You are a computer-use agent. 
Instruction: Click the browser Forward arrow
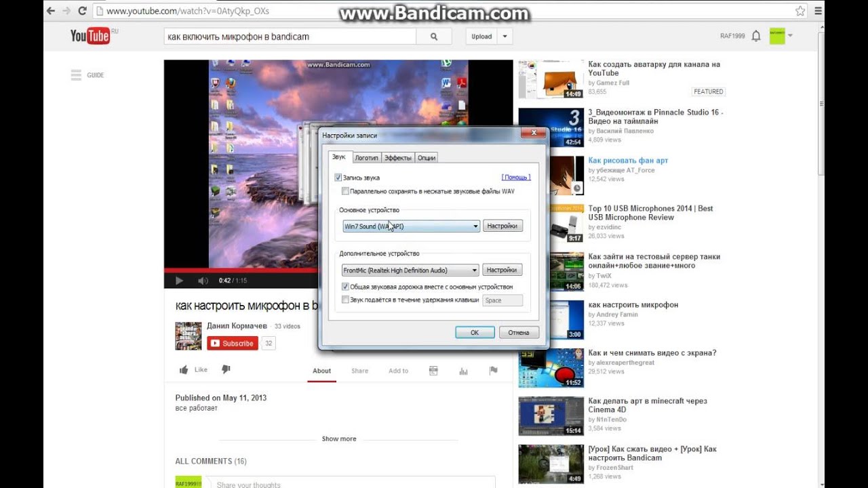click(x=66, y=11)
